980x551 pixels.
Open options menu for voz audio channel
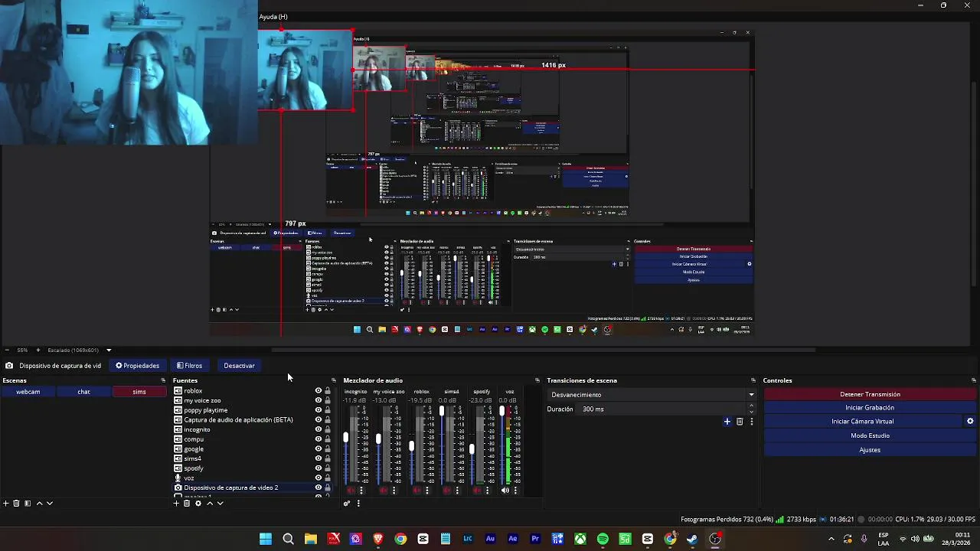coord(515,491)
